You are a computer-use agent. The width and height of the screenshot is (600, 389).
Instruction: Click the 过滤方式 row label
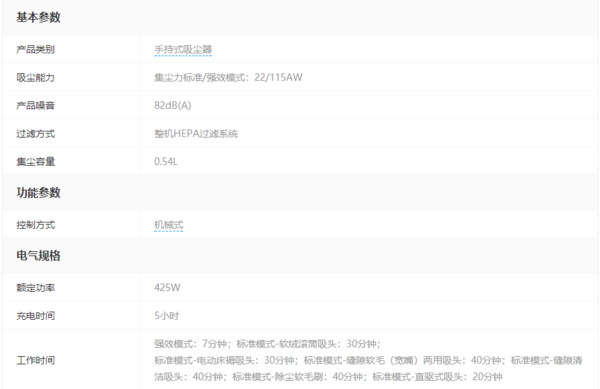pos(36,133)
